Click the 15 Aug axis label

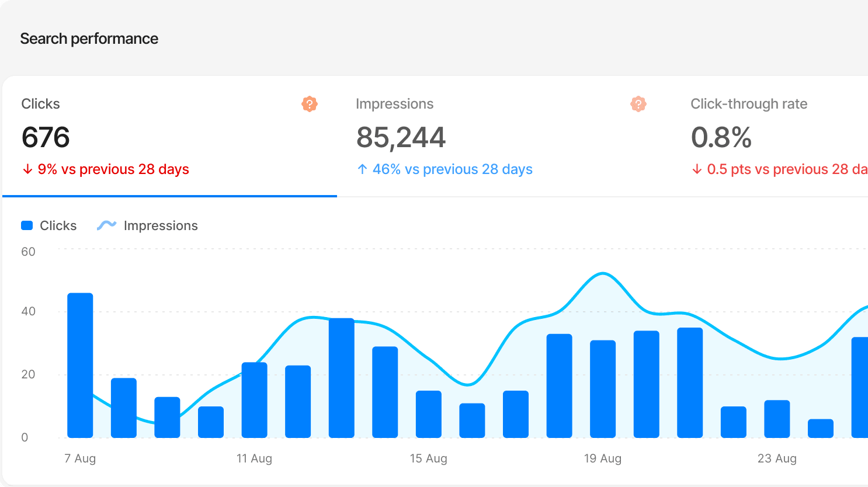point(429,458)
